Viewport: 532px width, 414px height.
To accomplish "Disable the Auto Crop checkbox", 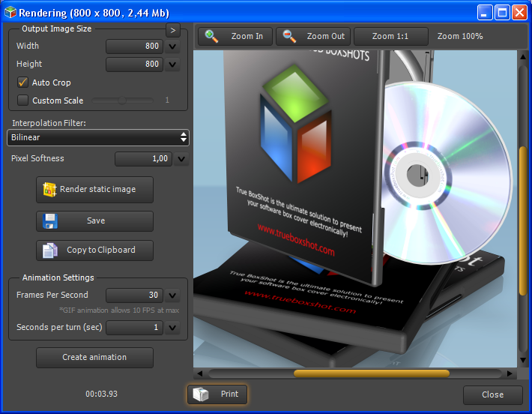I will pyautogui.click(x=22, y=82).
